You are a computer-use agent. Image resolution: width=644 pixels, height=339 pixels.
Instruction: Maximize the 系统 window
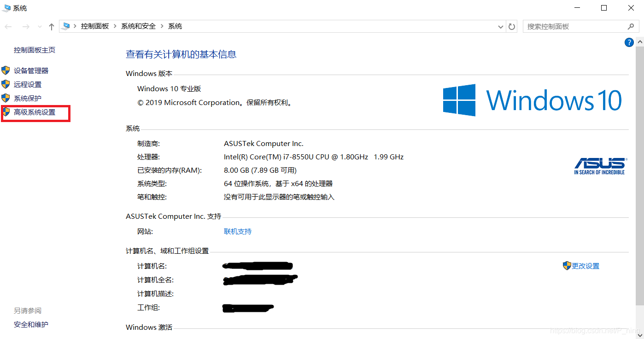coord(604,8)
